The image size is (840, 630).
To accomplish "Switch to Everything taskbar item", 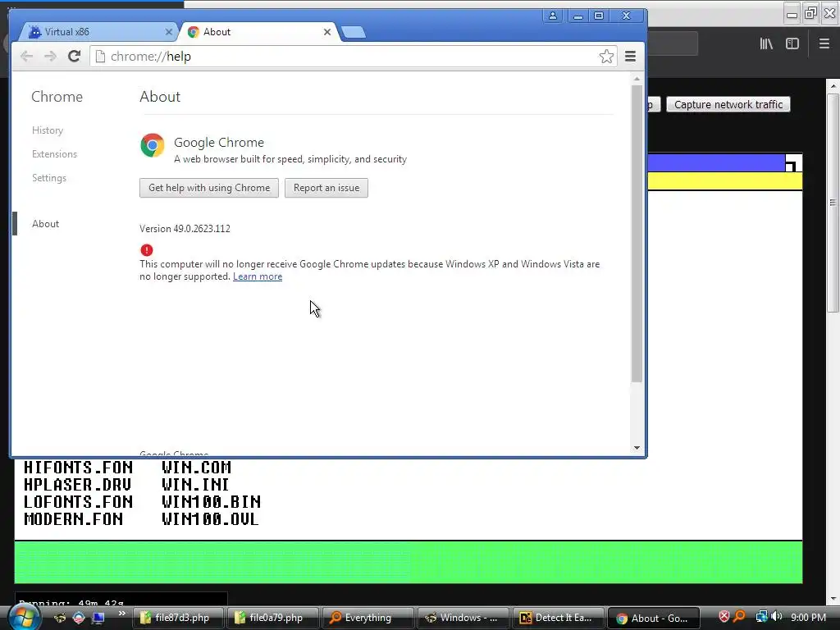I will point(368,618).
